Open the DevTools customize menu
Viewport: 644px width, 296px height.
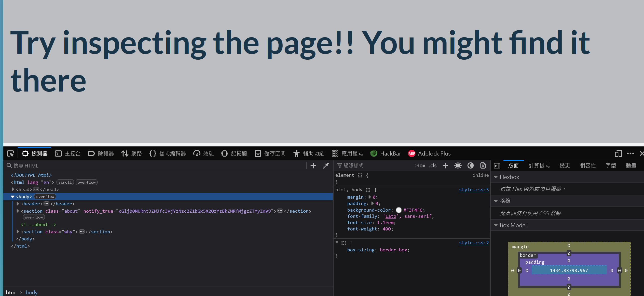[x=631, y=153]
